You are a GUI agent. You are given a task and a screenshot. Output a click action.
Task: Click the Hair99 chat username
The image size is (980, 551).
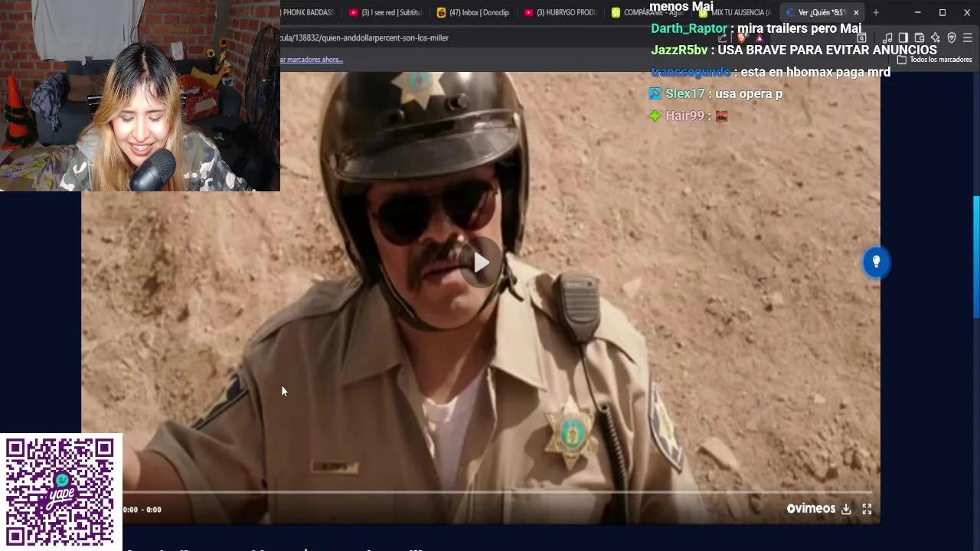pyautogui.click(x=684, y=116)
